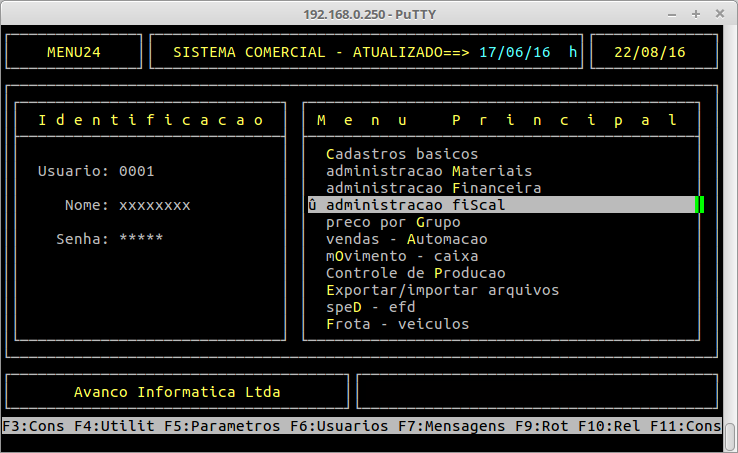Click Avanco Informatica Ltda label

[x=177, y=392]
